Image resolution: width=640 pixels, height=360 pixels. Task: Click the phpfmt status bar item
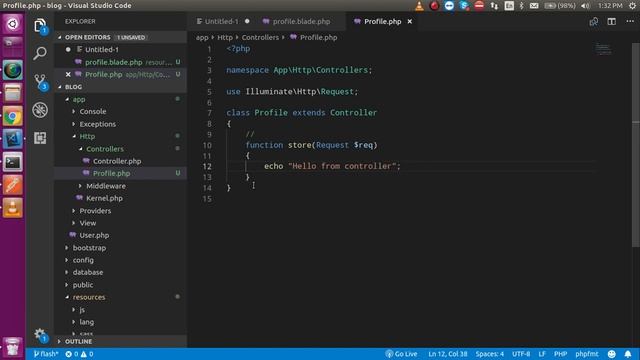point(587,354)
